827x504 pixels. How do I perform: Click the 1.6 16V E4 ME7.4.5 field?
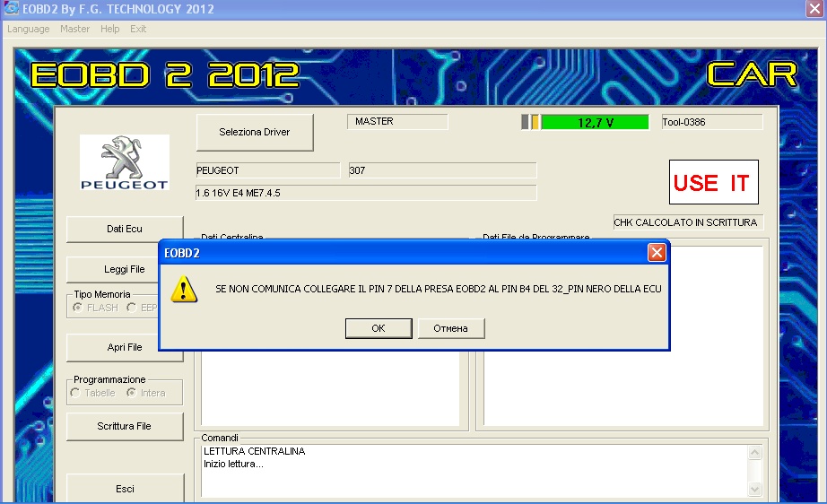(x=366, y=193)
